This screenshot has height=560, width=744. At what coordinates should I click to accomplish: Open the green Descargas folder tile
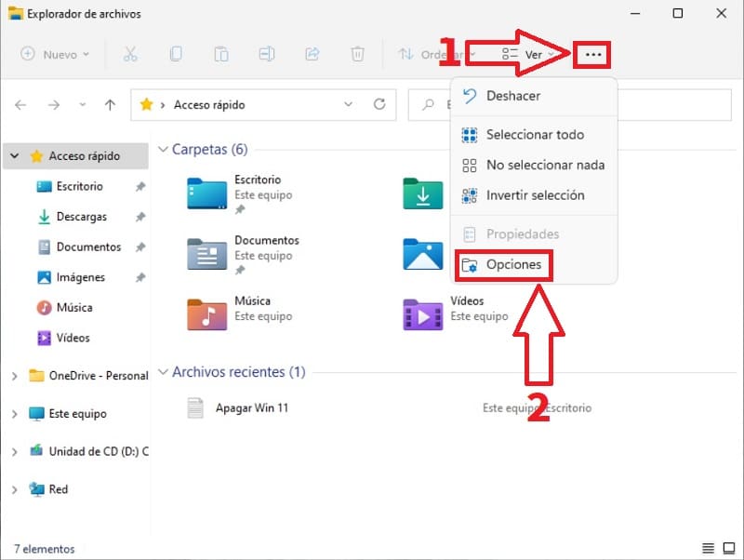tap(423, 193)
